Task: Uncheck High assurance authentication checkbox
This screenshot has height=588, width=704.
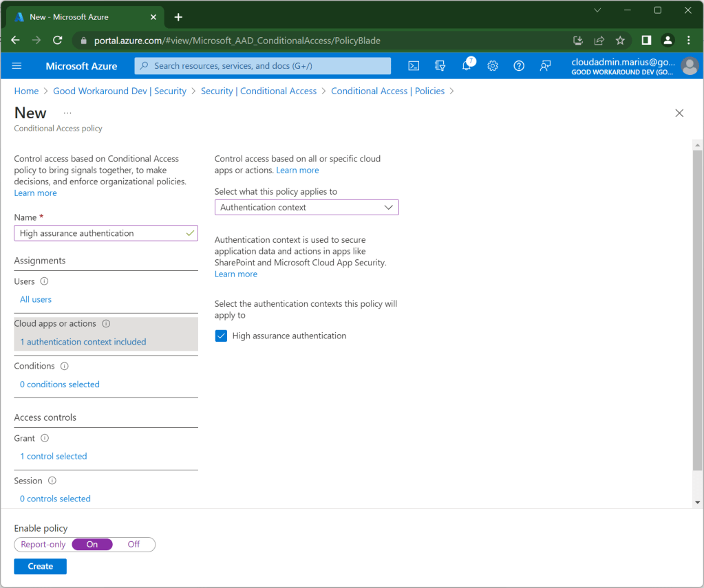Action: coord(221,336)
